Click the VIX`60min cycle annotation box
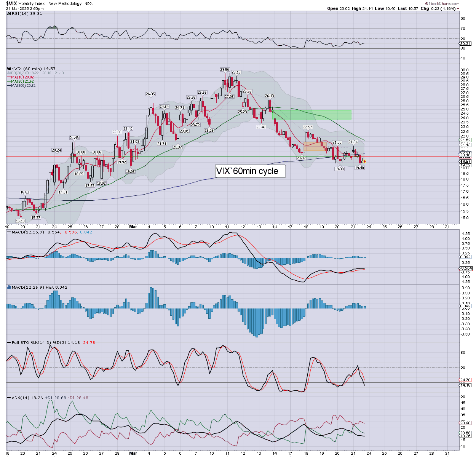 click(x=250, y=171)
